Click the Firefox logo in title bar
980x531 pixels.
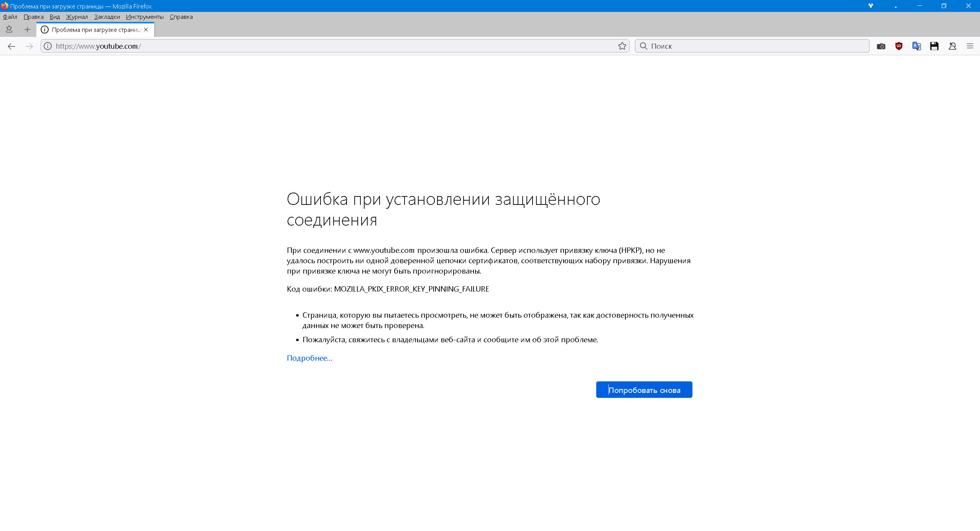(x=5, y=6)
